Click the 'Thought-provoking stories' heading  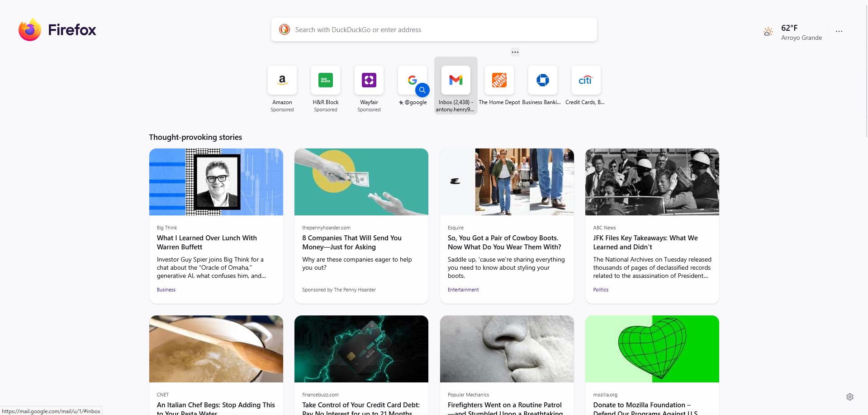195,137
